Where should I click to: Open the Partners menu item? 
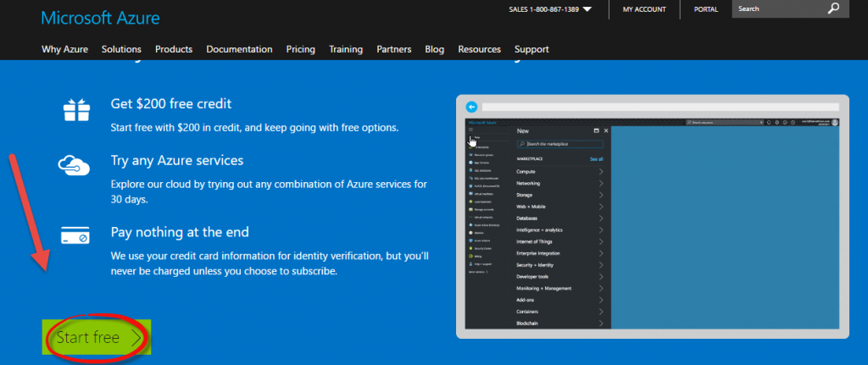coord(393,49)
